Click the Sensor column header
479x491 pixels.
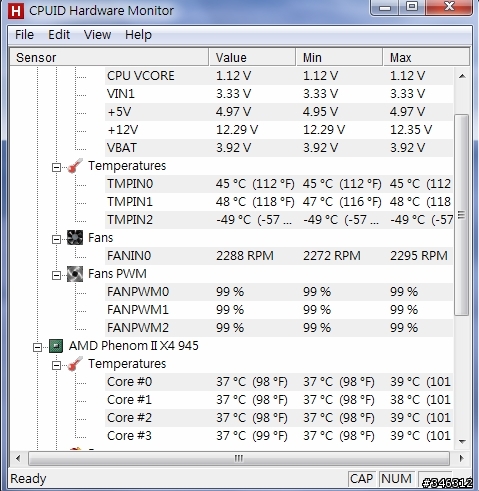click(109, 57)
